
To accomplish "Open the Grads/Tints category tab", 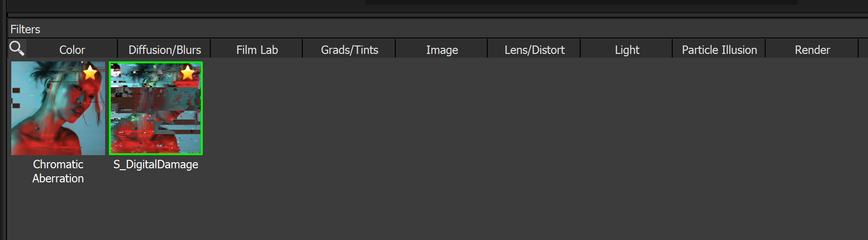I will click(x=349, y=50).
